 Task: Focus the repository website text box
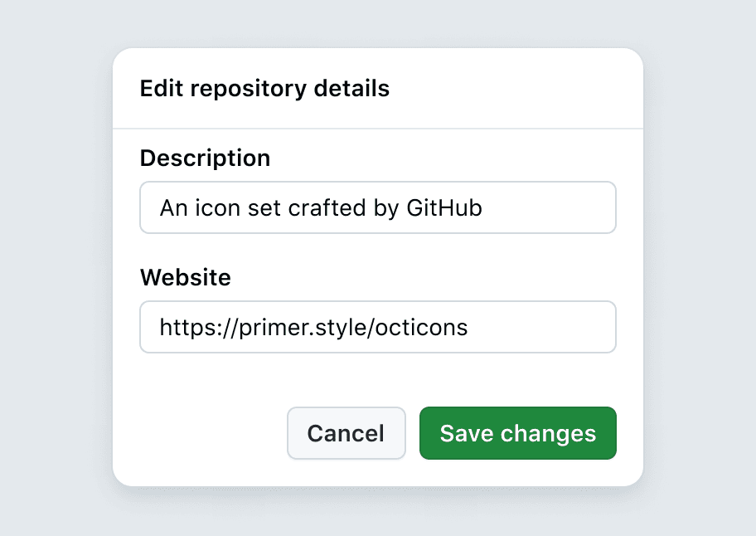[x=378, y=327]
